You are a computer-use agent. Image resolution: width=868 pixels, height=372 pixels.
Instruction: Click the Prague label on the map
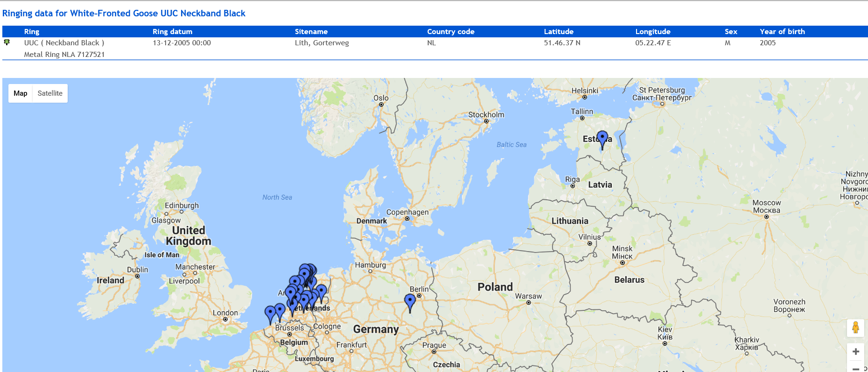coord(434,345)
